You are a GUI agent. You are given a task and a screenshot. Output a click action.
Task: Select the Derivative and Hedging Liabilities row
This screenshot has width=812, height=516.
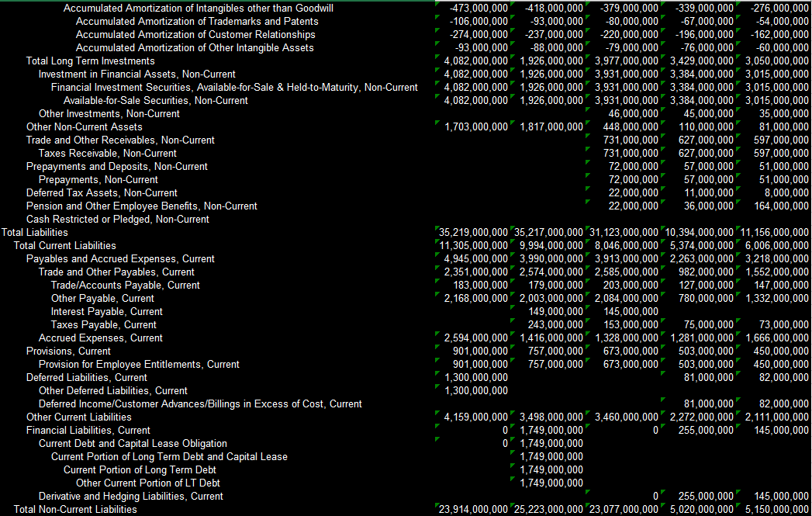pos(131,496)
